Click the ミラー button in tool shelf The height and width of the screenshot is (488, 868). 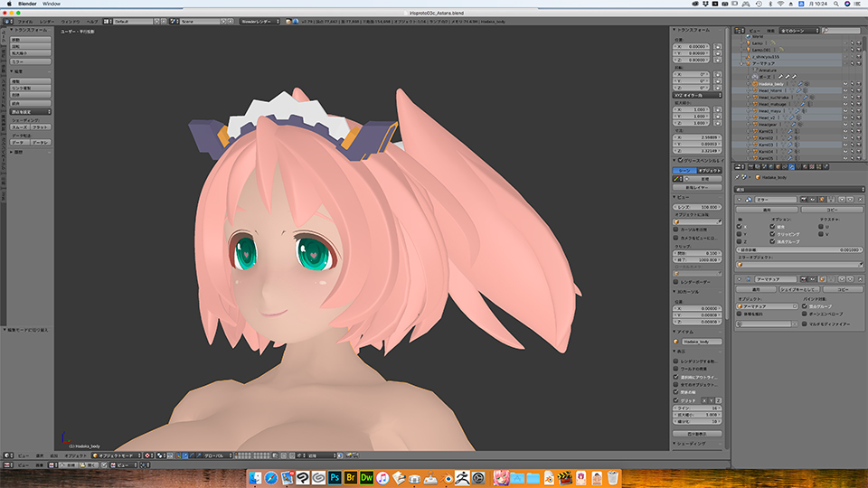31,61
